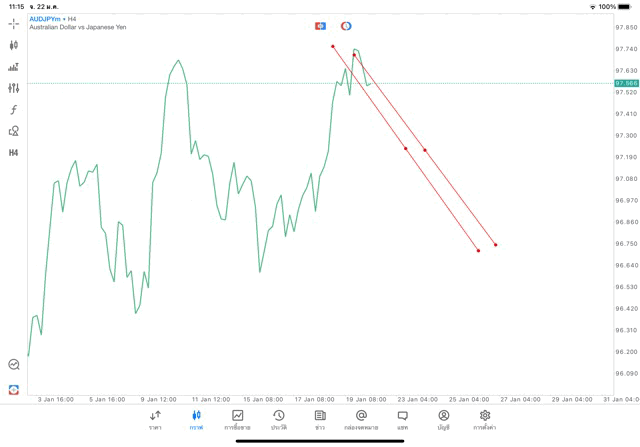This screenshot has height=447, width=640.
Task: Toggle the blue-red one-click trading button
Action: (x=320, y=25)
